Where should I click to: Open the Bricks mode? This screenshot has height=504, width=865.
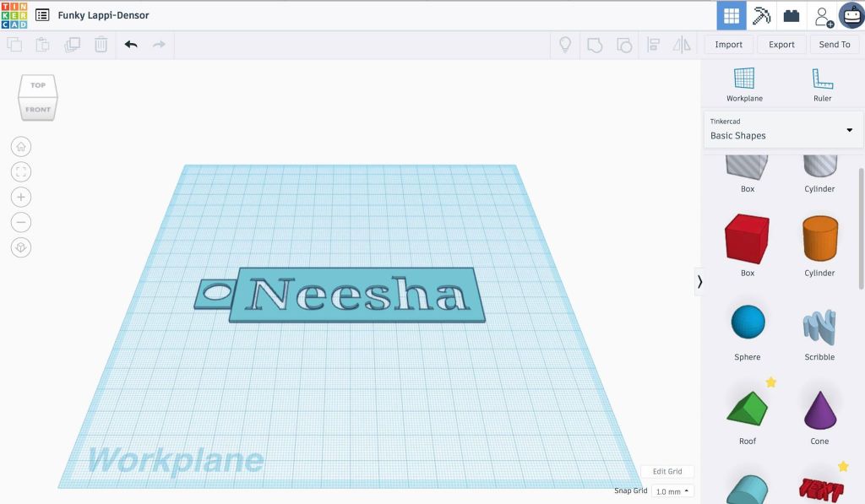point(791,16)
